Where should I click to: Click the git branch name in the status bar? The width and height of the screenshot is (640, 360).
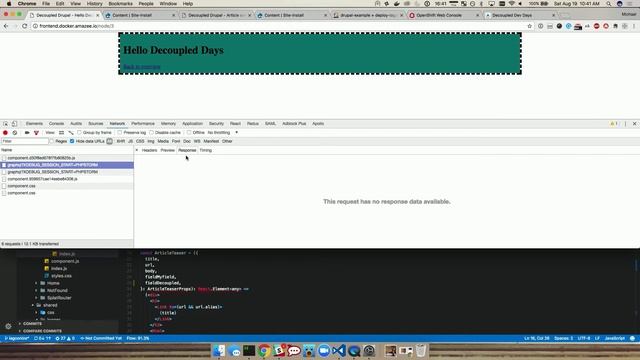16,338
